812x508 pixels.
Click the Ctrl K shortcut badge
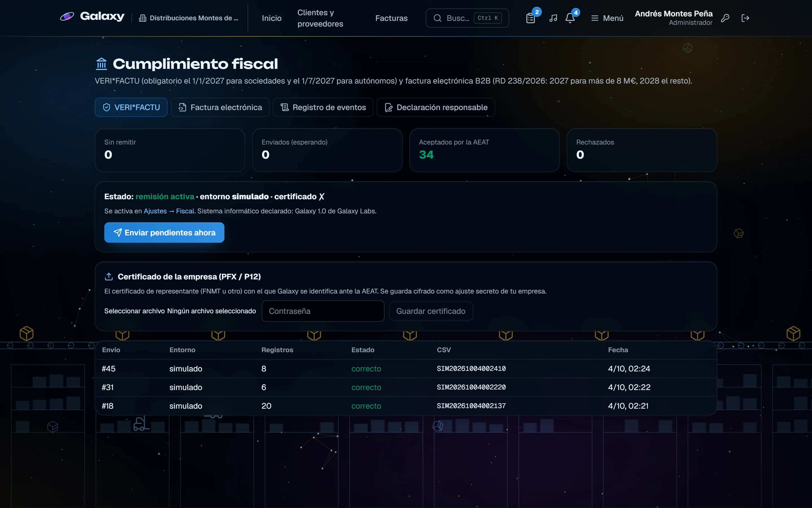[x=487, y=18]
